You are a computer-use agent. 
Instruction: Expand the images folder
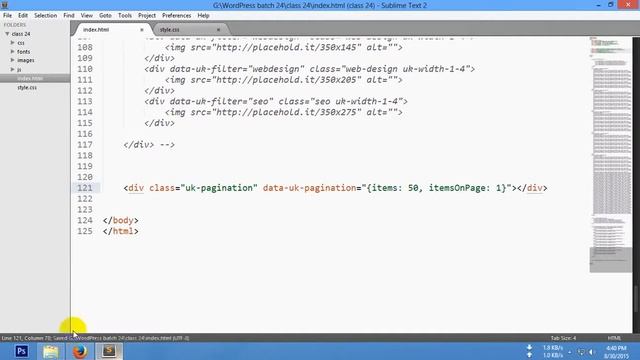[13, 60]
